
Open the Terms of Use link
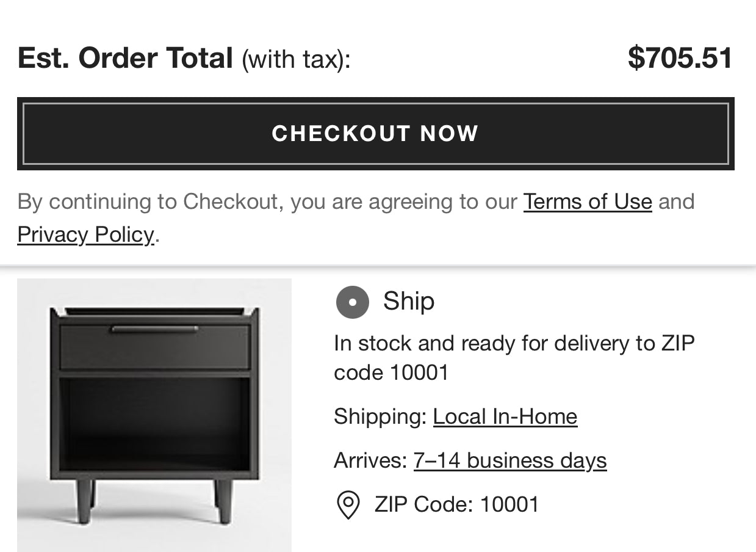click(x=588, y=202)
